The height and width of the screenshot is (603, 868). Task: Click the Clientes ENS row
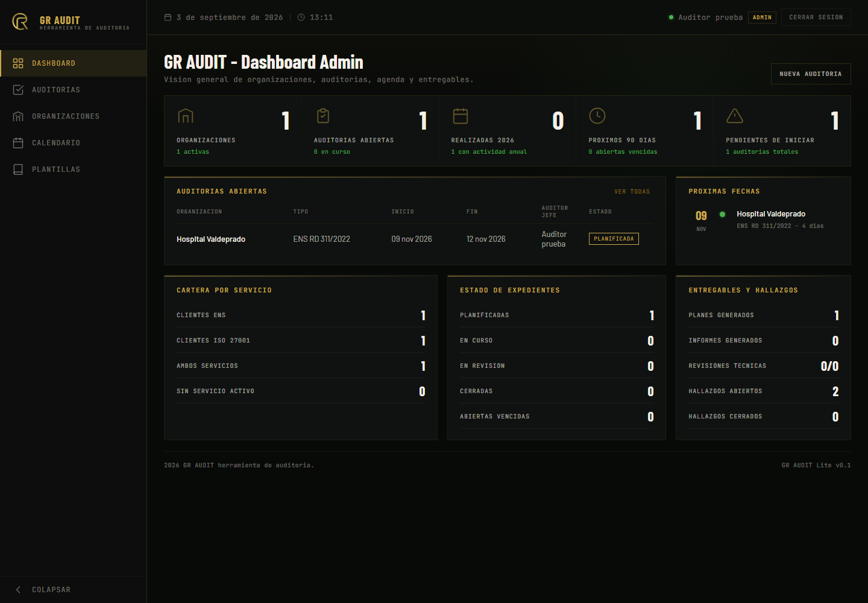301,315
